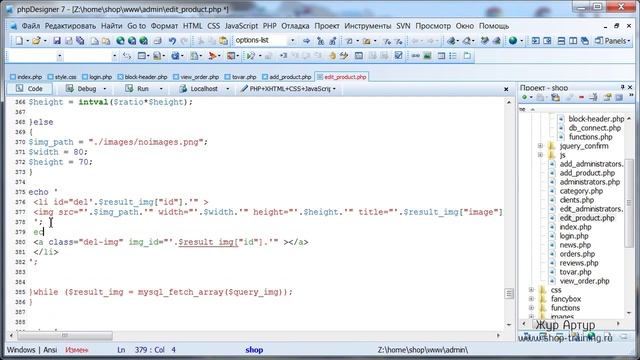Switch to the block-header.php tab

tap(143, 77)
